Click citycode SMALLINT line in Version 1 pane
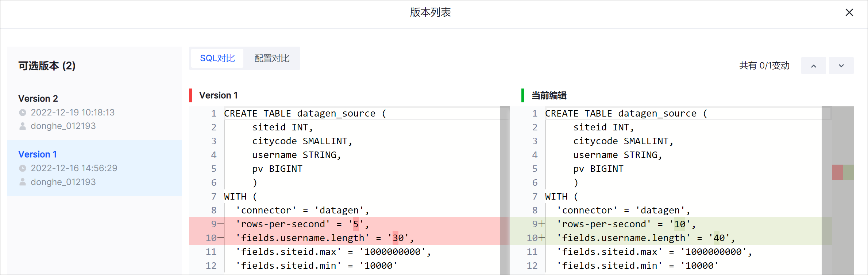This screenshot has width=868, height=275. click(x=302, y=141)
